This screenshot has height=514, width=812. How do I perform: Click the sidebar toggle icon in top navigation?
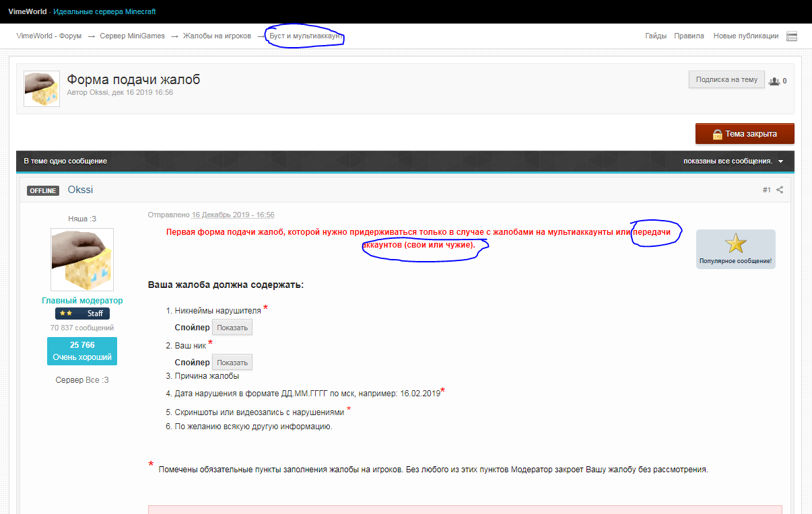(792, 36)
